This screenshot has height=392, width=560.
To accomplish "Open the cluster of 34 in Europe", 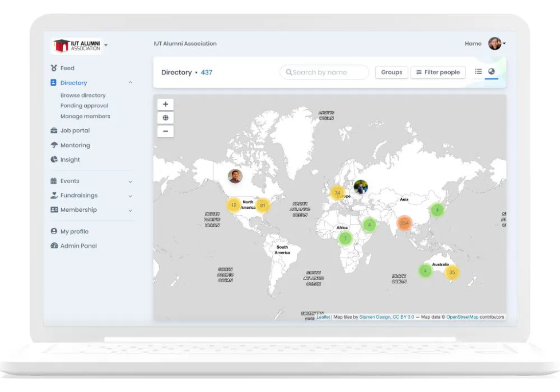I will coord(337,193).
